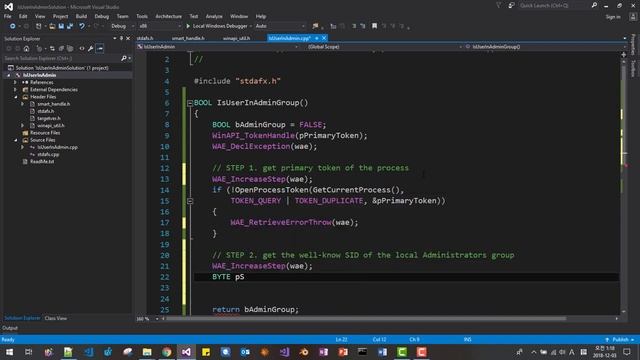The width and height of the screenshot is (640, 360).
Task: Open Google Chrome from the taskbar
Action: tap(167, 352)
